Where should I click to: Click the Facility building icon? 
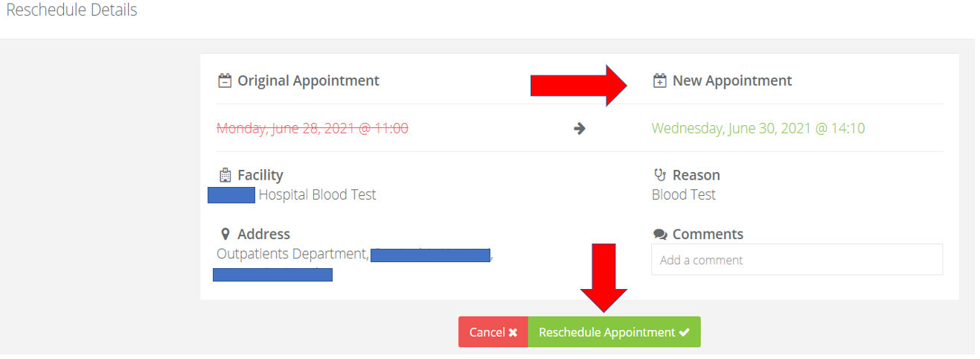coord(225,175)
